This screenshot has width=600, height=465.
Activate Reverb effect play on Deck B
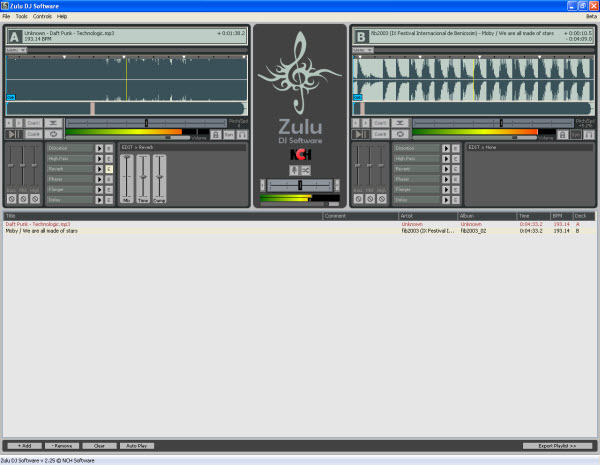pyautogui.click(x=446, y=169)
